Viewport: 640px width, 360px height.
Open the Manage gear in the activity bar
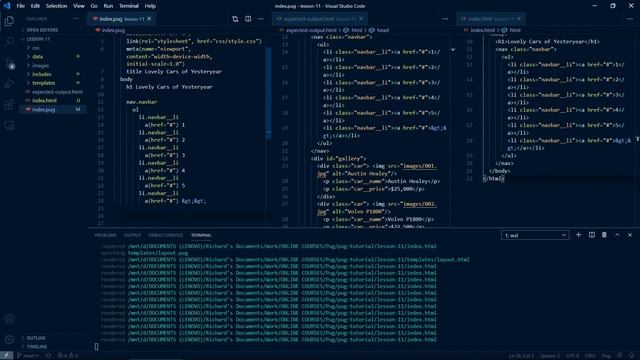click(x=9, y=339)
